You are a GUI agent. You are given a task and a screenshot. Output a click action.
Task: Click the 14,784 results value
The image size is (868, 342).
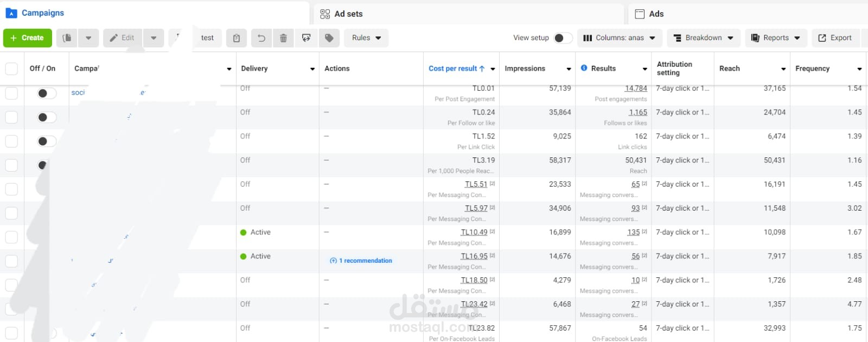point(636,88)
